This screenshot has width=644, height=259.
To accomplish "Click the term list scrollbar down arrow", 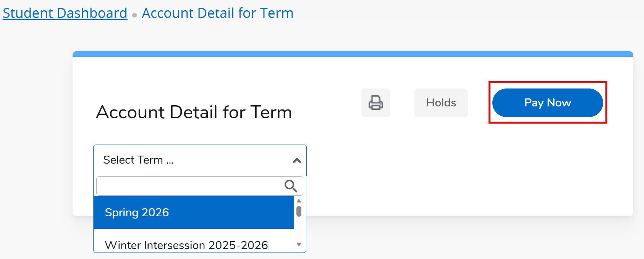I will 299,244.
